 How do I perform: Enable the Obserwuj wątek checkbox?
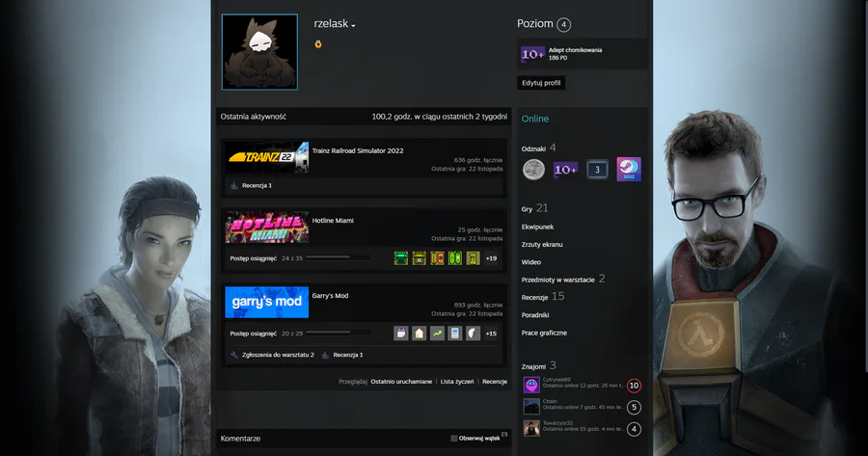454,439
